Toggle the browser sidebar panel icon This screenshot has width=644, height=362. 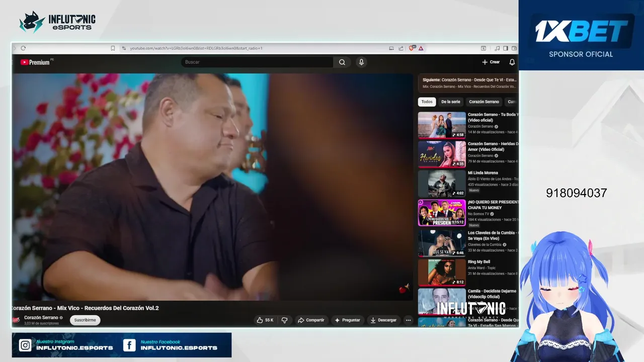click(x=506, y=48)
